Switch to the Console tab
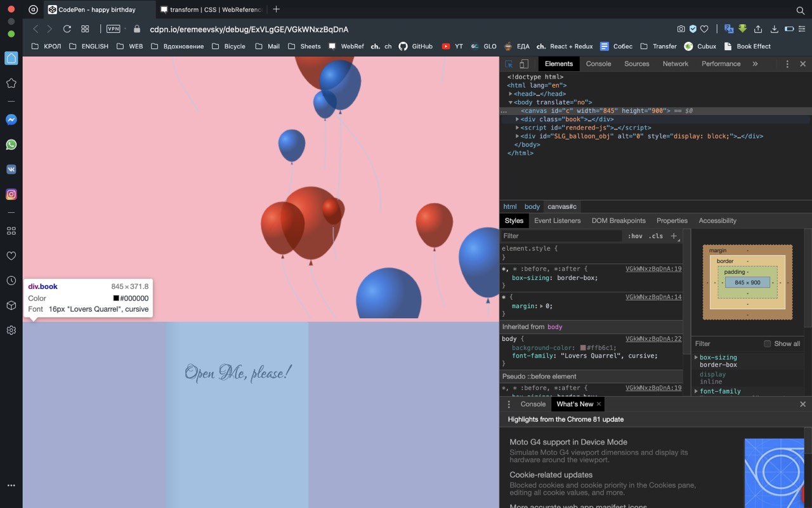Screen dimensions: 812x508 coord(598,64)
